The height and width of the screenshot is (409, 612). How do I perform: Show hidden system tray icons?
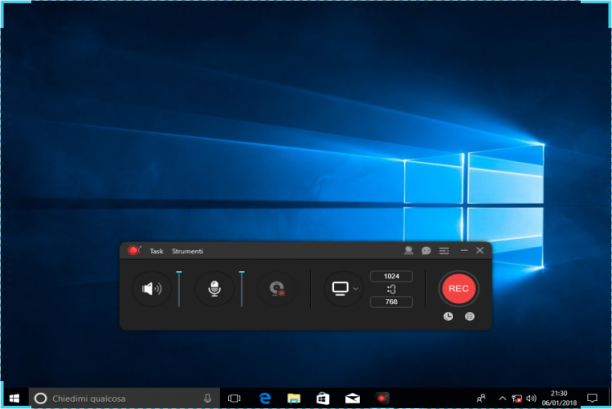(503, 398)
